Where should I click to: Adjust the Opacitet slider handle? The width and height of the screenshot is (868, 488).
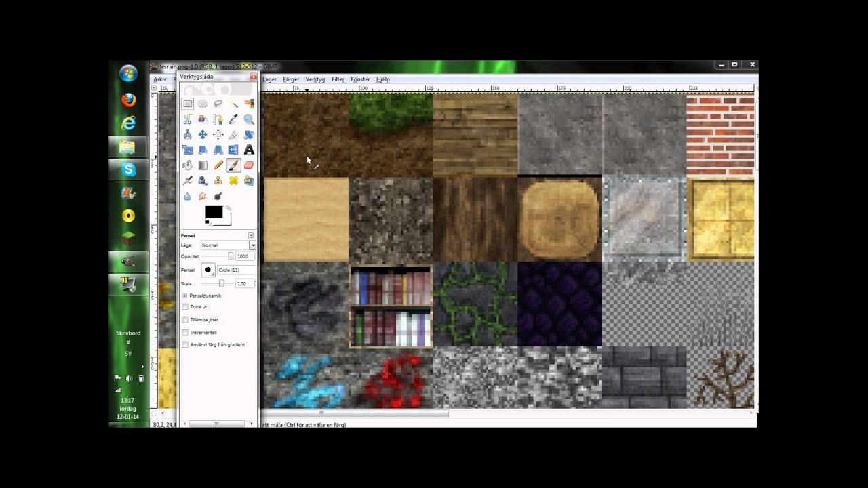pyautogui.click(x=231, y=256)
